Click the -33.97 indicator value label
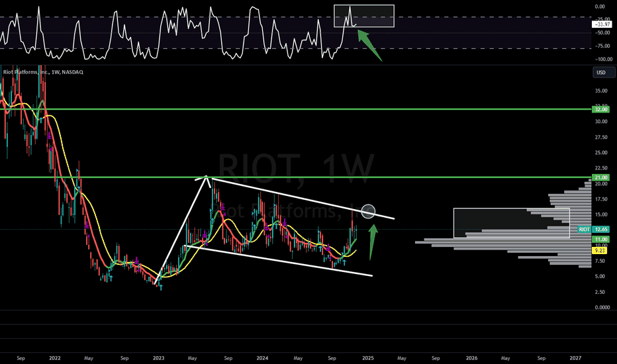 click(602, 24)
